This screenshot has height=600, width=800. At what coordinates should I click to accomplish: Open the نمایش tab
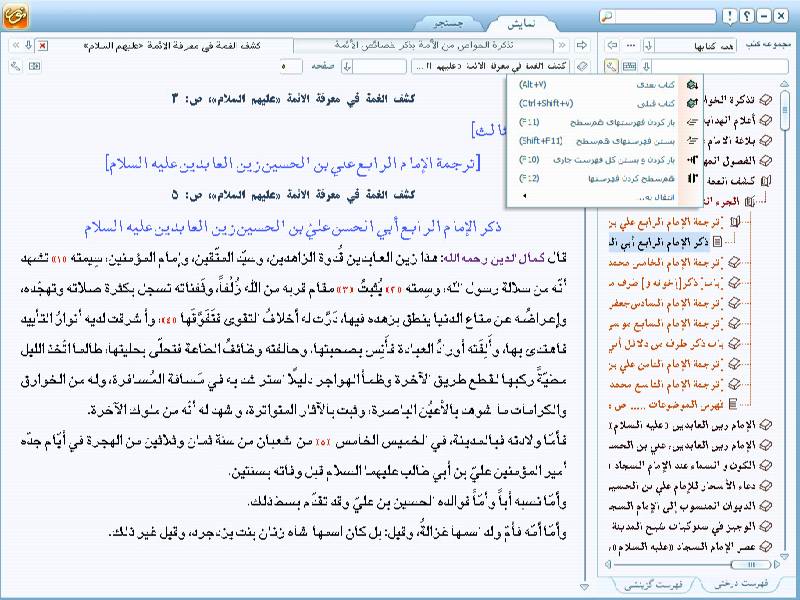tap(522, 24)
